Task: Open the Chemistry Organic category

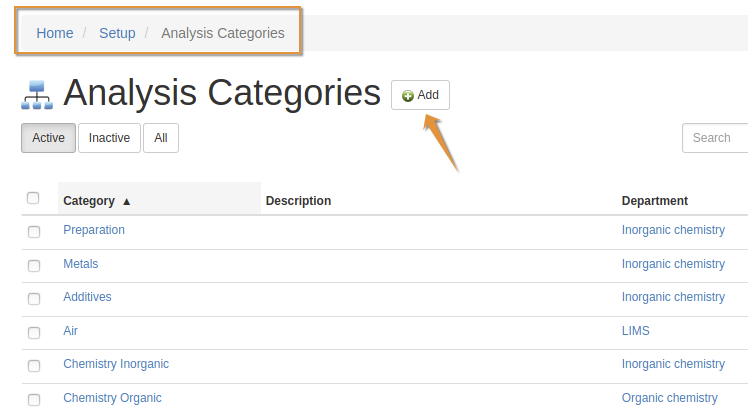Action: (x=112, y=398)
